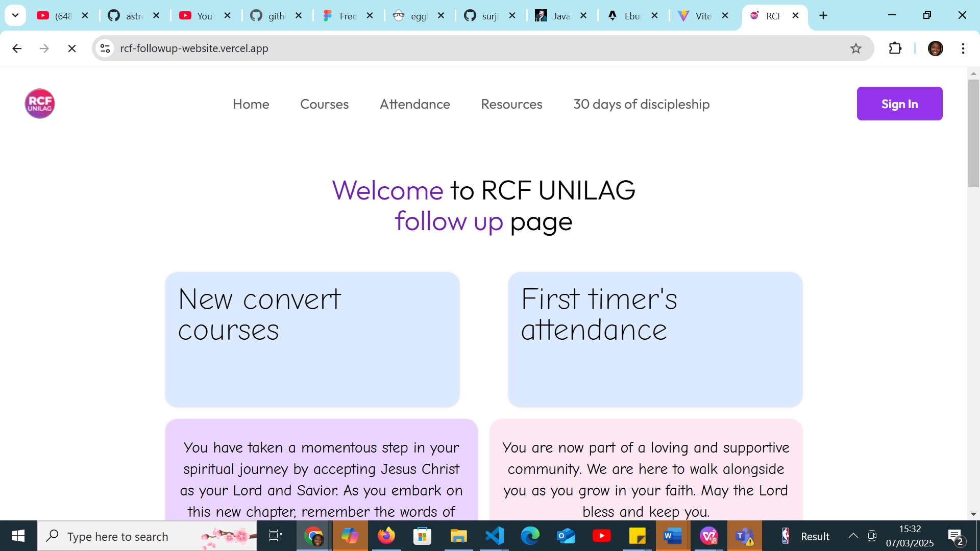Open the Extensions puzzle icon

(x=895, y=48)
